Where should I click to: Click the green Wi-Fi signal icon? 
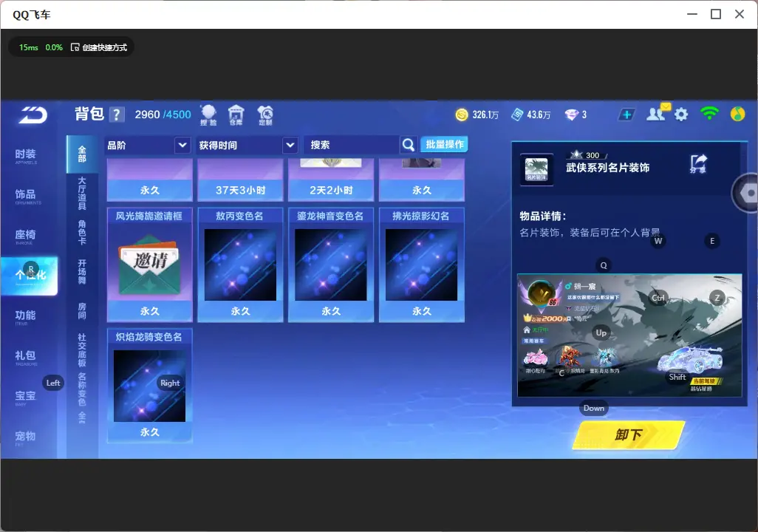709,114
